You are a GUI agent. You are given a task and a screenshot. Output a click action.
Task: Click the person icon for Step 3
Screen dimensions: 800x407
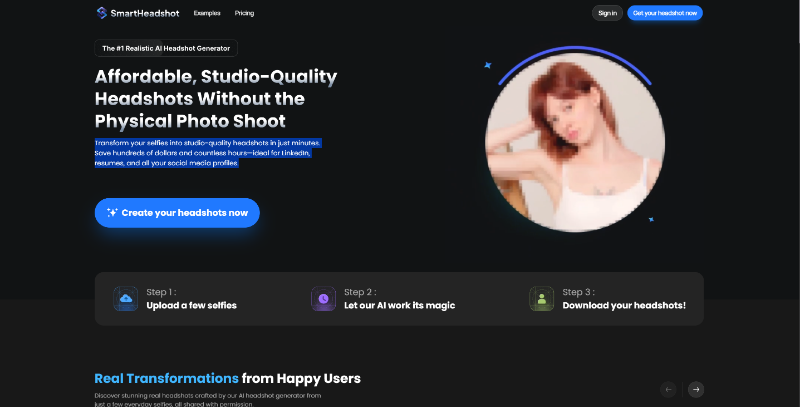(541, 299)
